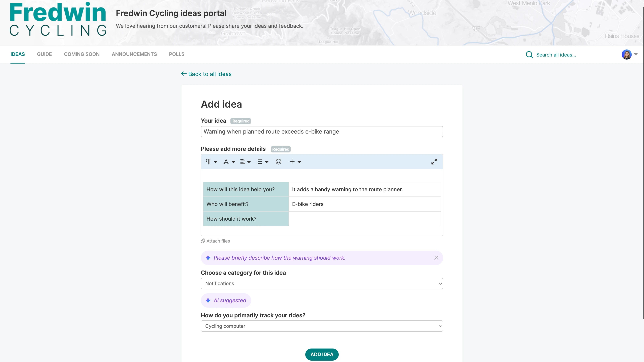The width and height of the screenshot is (644, 362).
Task: Dismiss the AI warning suggestion
Action: (x=436, y=258)
